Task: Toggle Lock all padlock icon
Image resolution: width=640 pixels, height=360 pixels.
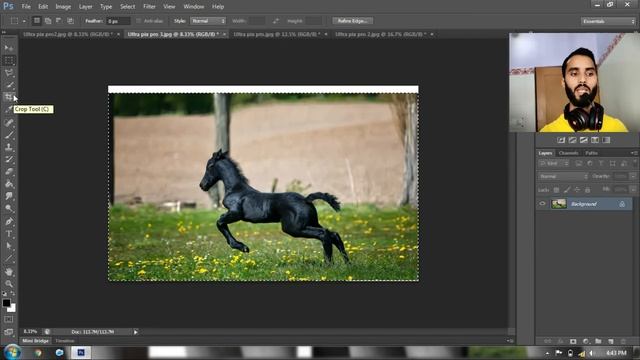Action: point(588,190)
